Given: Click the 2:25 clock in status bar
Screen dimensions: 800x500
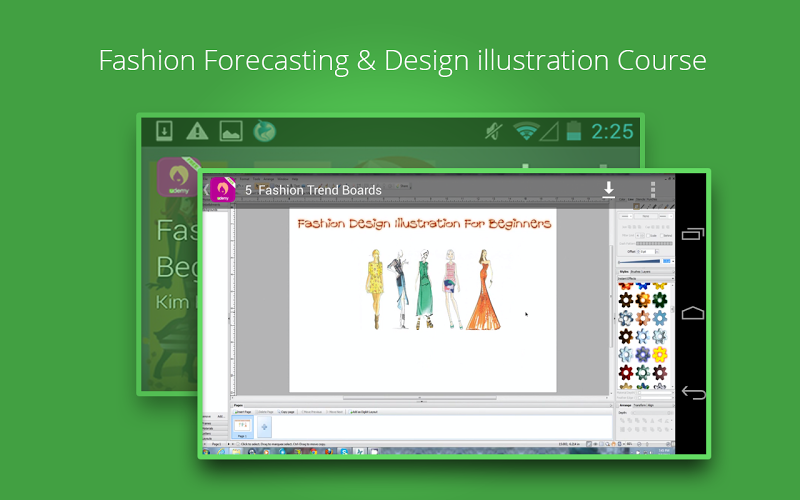Looking at the screenshot, I should click(612, 131).
